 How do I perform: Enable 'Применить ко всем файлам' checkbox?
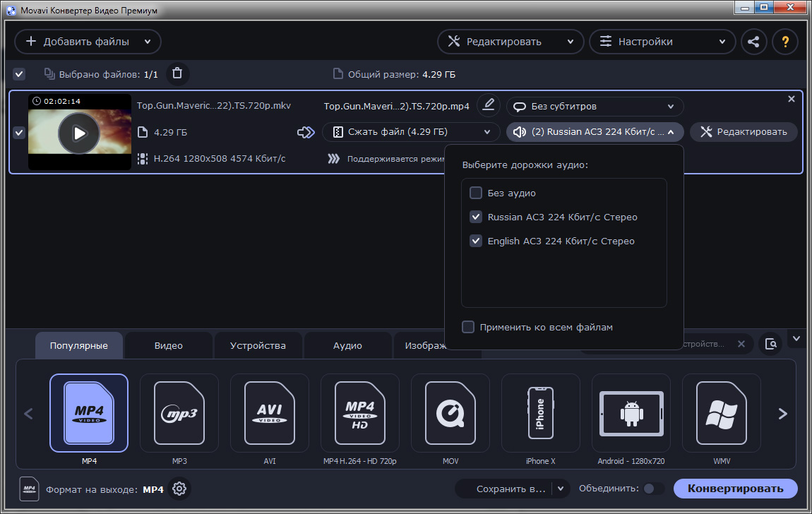tap(467, 327)
